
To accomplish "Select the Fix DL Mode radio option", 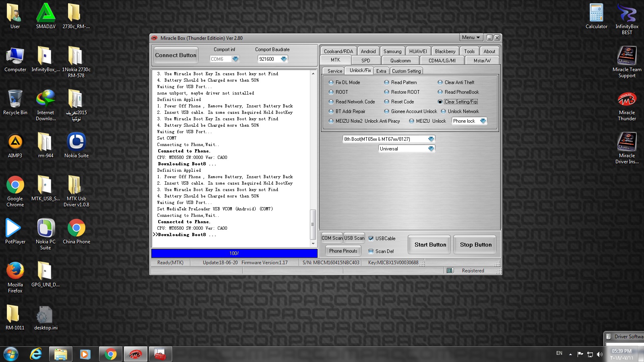I will pos(344,82).
